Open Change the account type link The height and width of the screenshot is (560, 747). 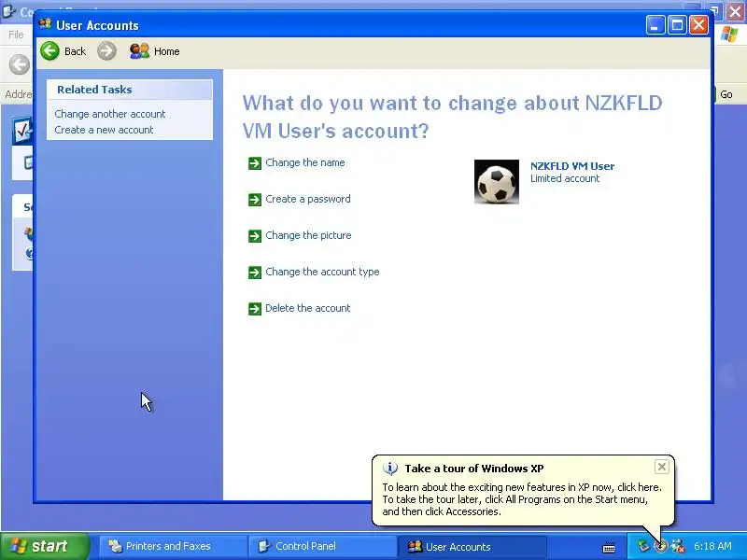pyautogui.click(x=322, y=272)
